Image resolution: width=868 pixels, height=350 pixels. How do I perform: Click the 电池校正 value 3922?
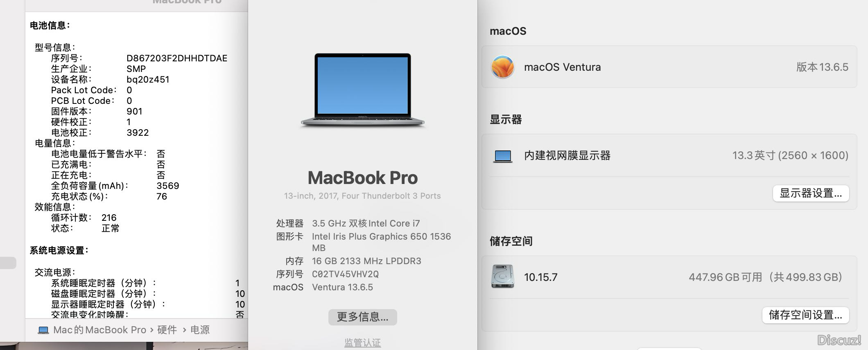point(138,132)
